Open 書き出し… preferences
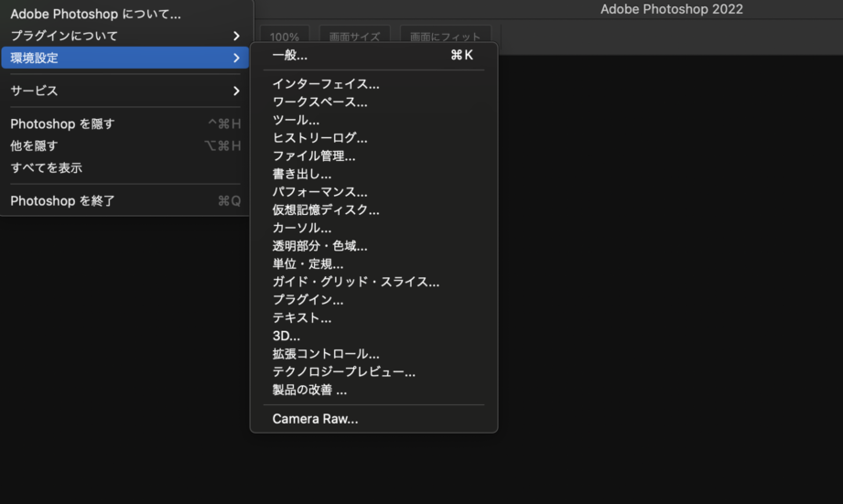The height and width of the screenshot is (504, 843). [x=373, y=174]
